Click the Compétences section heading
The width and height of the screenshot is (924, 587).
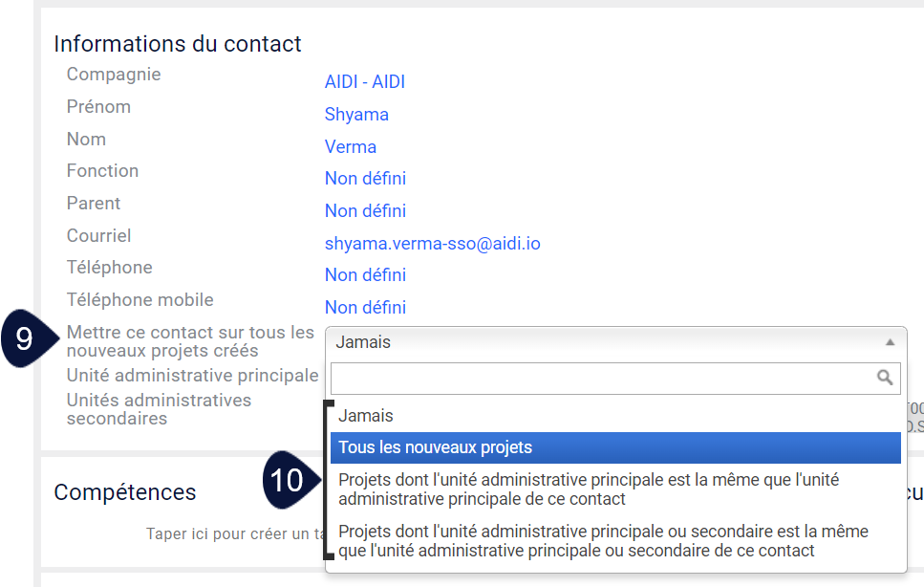tap(125, 492)
